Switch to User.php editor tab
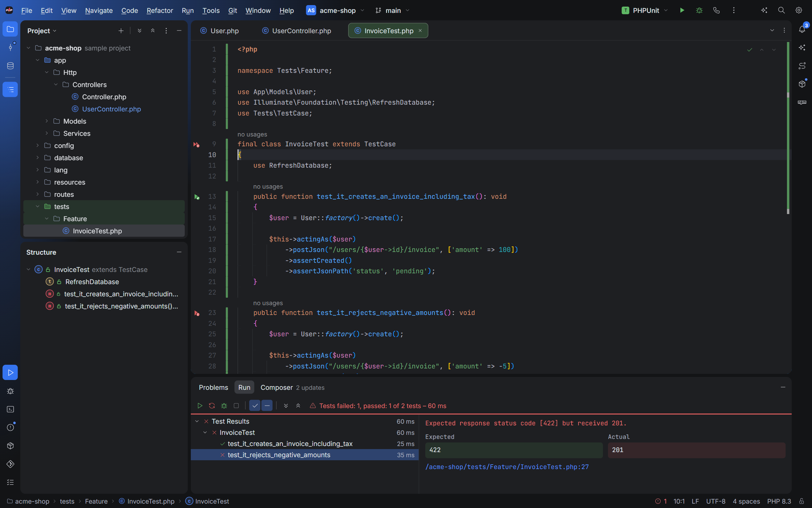The height and width of the screenshot is (508, 812). [220, 31]
